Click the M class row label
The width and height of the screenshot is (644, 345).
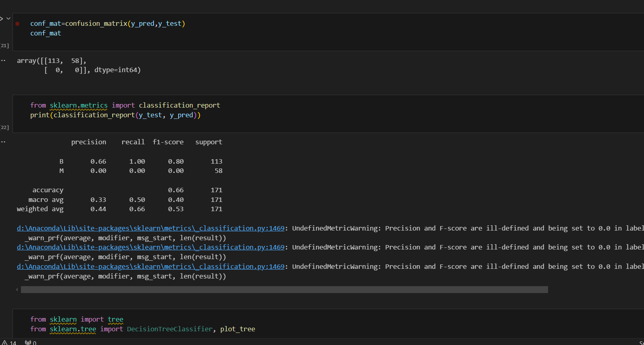[x=62, y=171]
